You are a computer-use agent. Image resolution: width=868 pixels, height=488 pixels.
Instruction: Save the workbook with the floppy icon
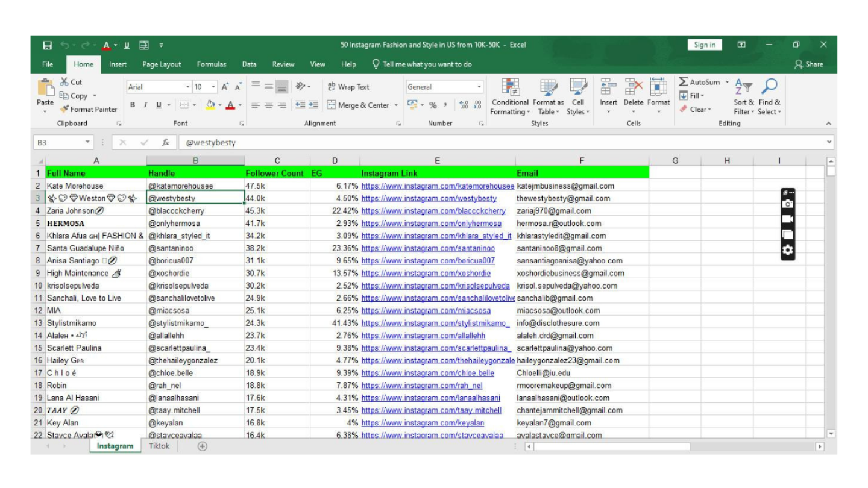pyautogui.click(x=48, y=45)
